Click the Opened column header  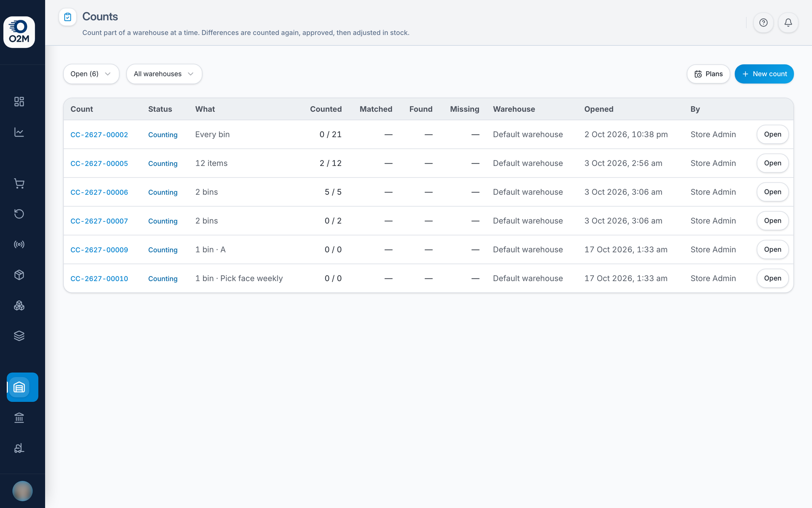pyautogui.click(x=599, y=109)
